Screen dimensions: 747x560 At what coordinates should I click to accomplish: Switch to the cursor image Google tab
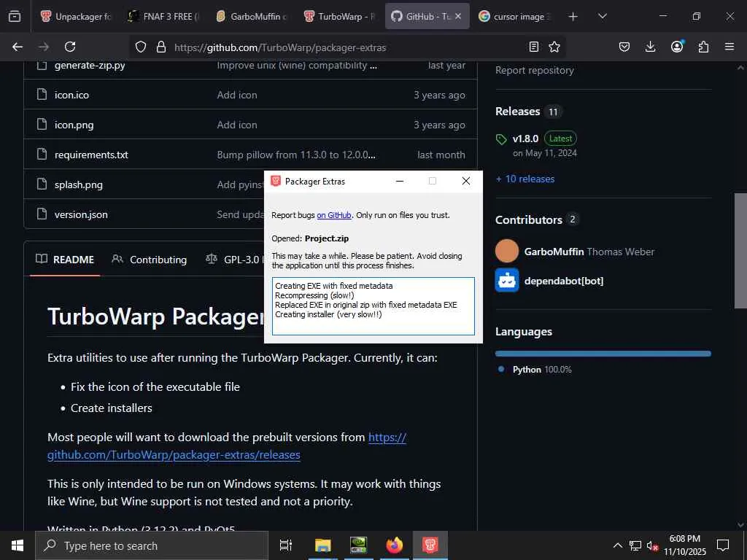(x=514, y=16)
